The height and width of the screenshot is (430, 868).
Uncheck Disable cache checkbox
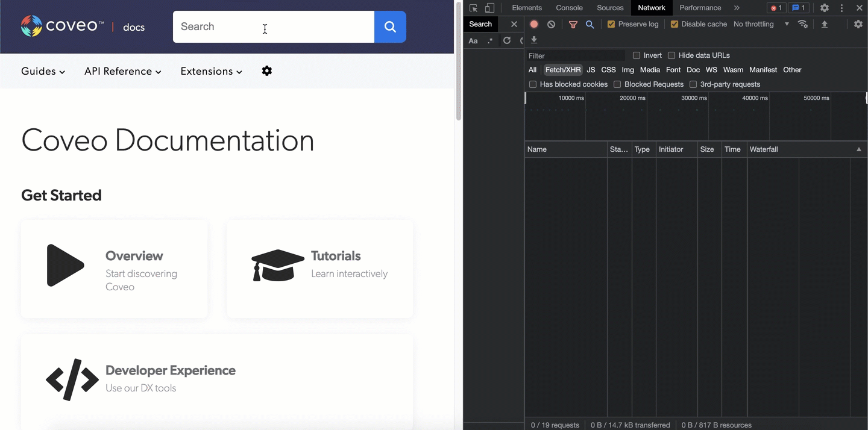[675, 24]
